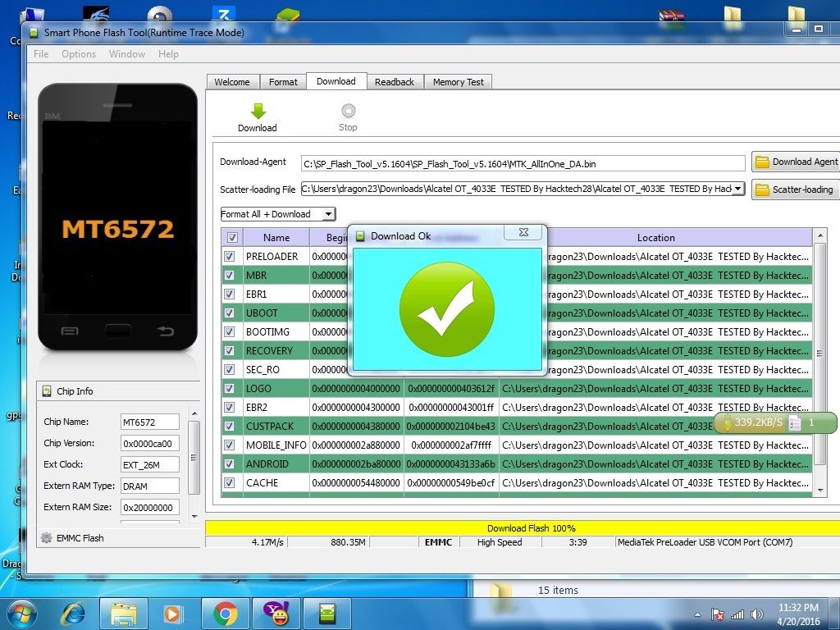840x630 pixels.
Task: Click the Windows Start orb
Action: tap(22, 613)
